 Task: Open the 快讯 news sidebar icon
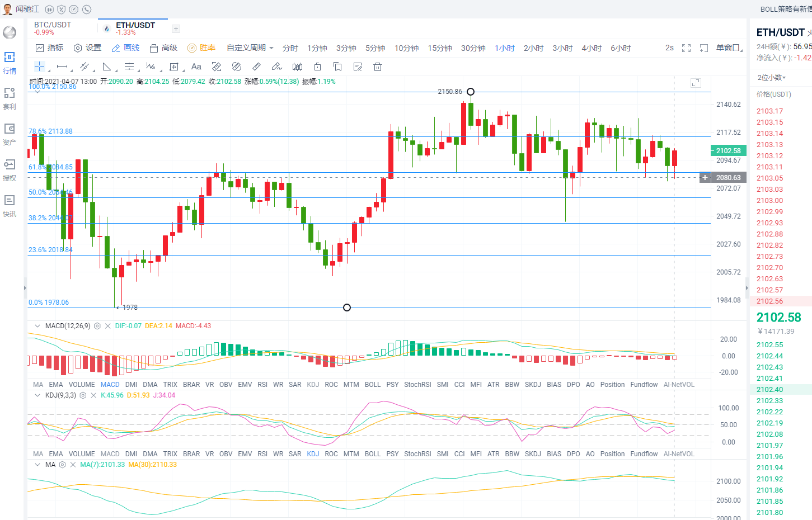tap(10, 206)
